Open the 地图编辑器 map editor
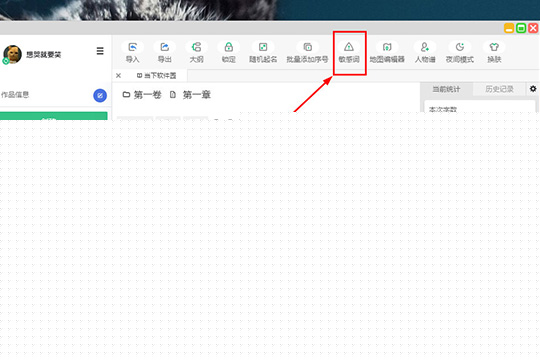 387,52
